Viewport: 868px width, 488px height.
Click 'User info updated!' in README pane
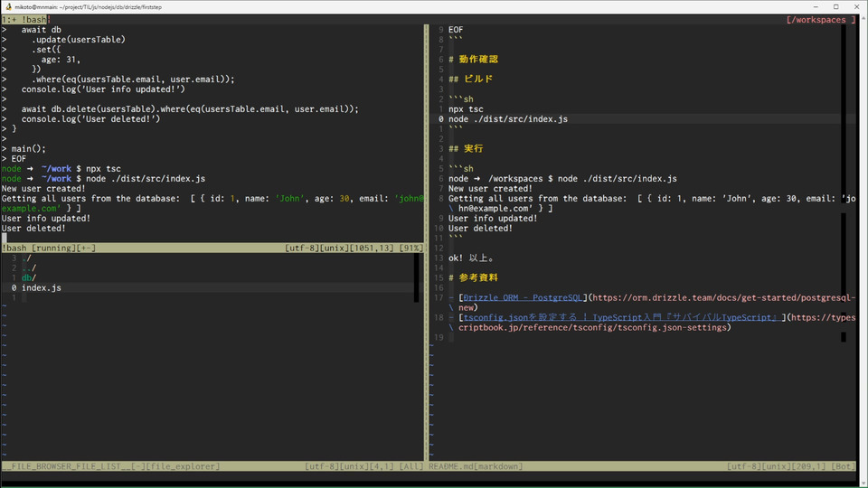(x=493, y=218)
